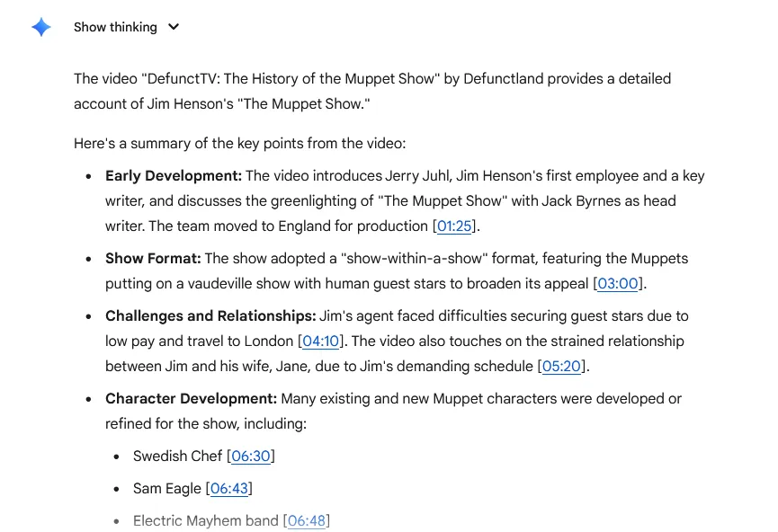Image resolution: width=778 pixels, height=532 pixels.
Task: Click the Show thinking label
Action: coord(115,27)
